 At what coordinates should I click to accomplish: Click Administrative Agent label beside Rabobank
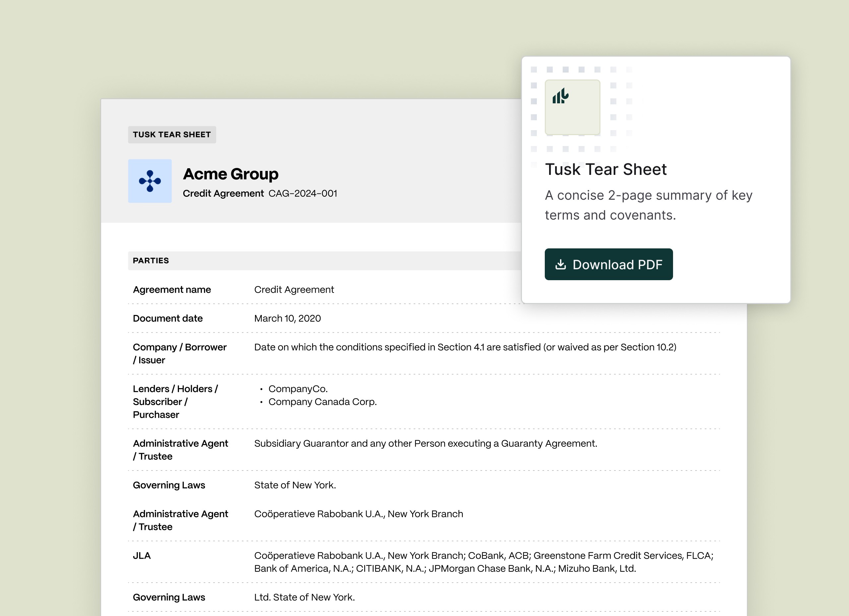pyautogui.click(x=180, y=520)
